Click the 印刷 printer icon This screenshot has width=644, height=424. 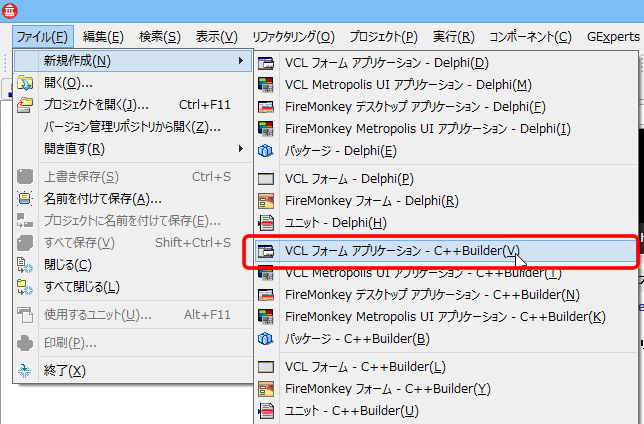[x=25, y=343]
